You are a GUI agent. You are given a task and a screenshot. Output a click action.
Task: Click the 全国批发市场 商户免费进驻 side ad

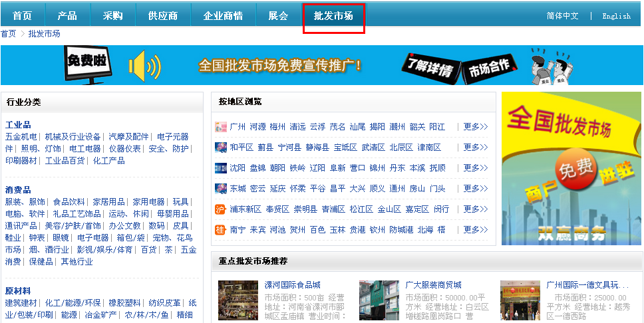click(x=571, y=168)
